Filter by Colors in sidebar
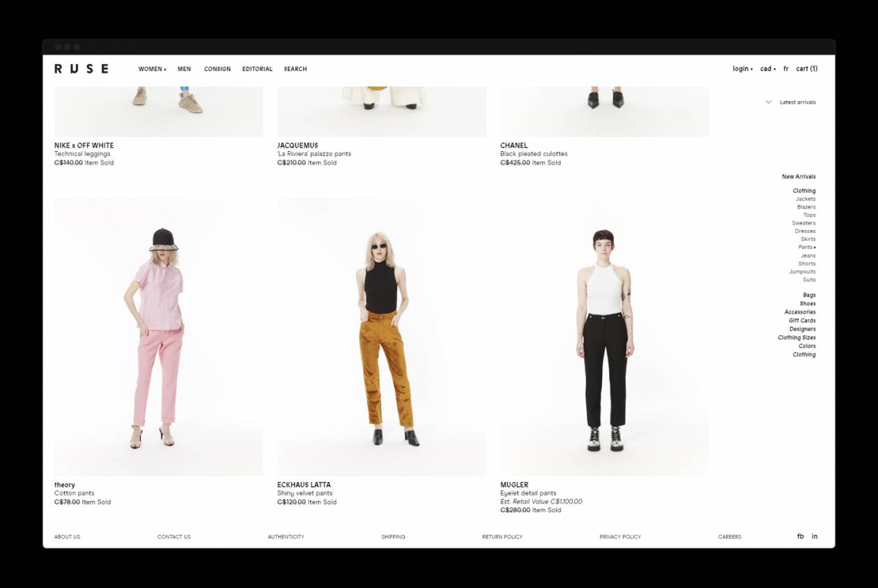 807,346
